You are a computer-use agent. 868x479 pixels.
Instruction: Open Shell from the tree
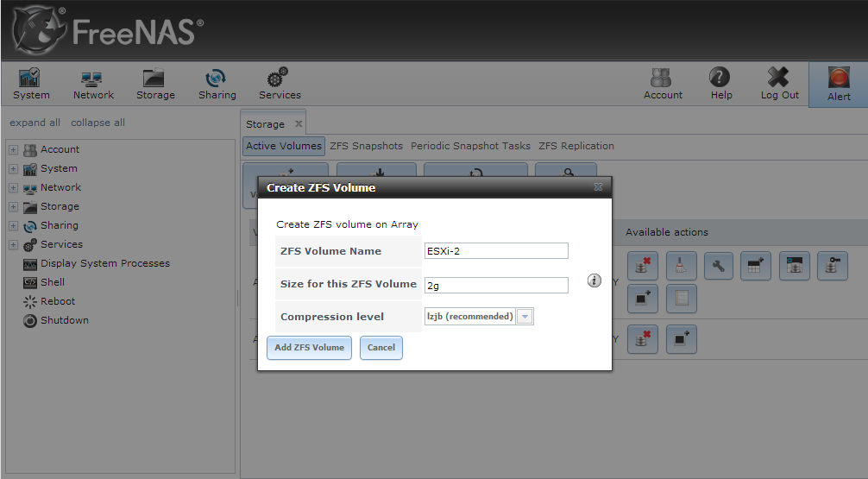pyautogui.click(x=52, y=282)
